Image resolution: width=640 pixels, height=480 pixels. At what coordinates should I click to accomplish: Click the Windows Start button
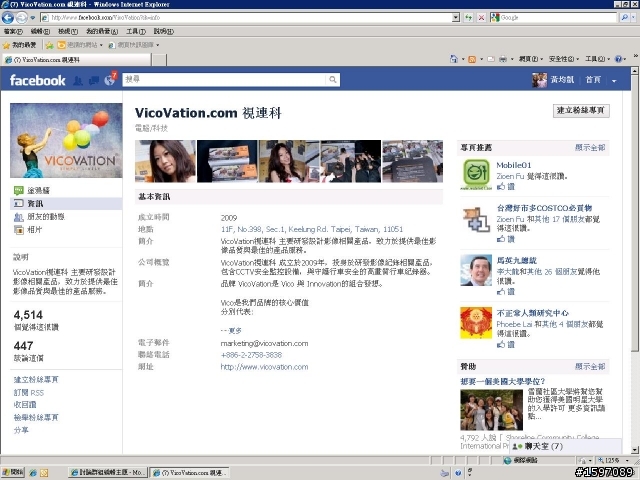click(x=13, y=473)
